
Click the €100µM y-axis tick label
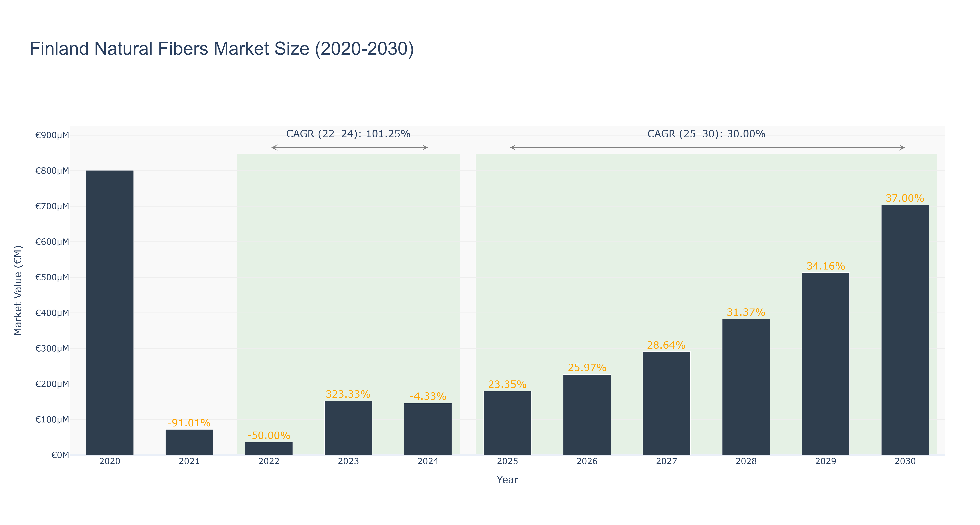coord(52,419)
